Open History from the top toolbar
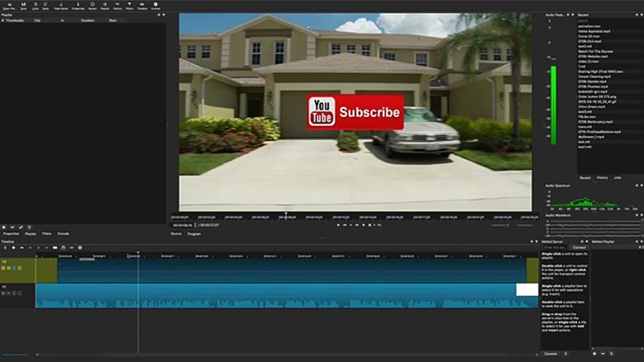This screenshot has height=362, width=644. (117, 6)
